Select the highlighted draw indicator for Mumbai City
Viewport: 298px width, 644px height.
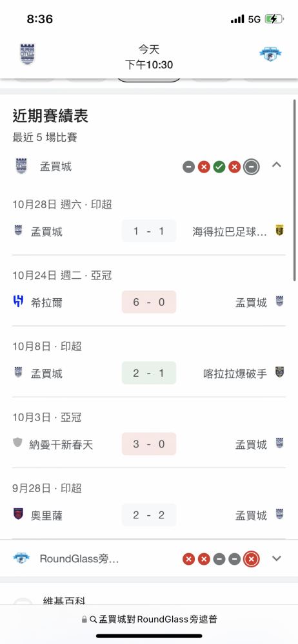(252, 167)
